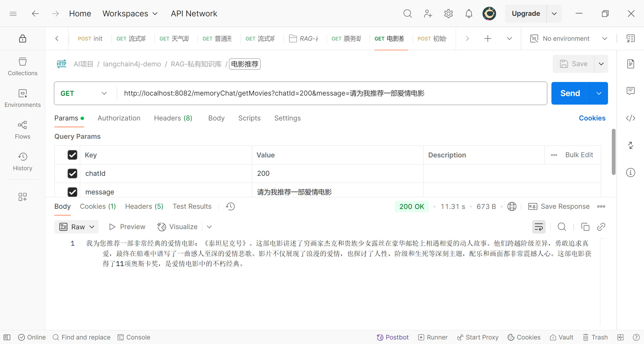Click the code snippet icon
This screenshot has height=344, width=644.
click(630, 118)
